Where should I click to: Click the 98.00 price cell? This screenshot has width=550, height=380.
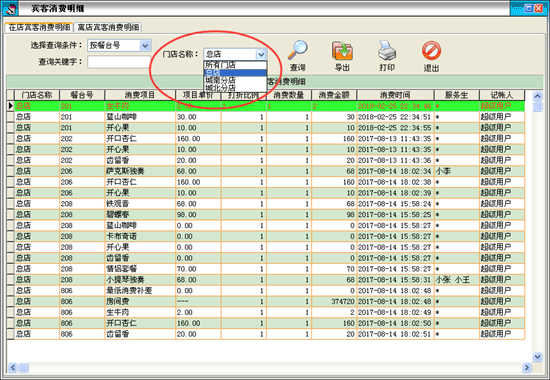coord(198,215)
